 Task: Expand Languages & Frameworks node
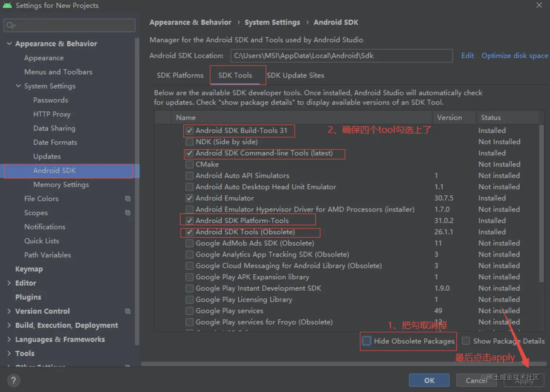tap(9, 339)
